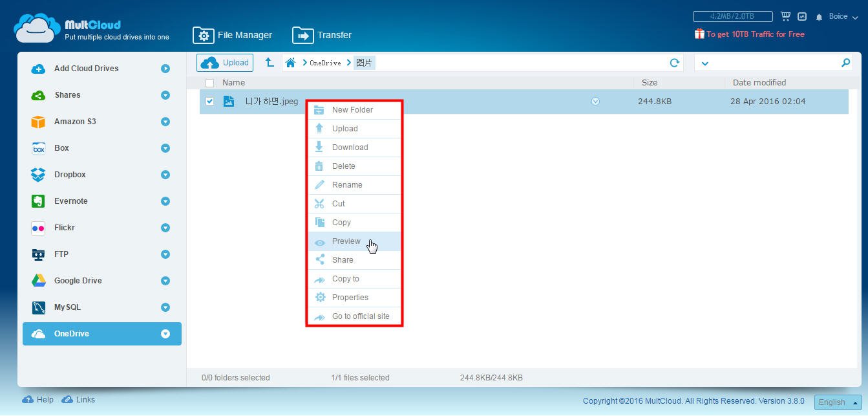Screen dimensions: 868x416
Task: Open the traffic statistics chart icon
Action: point(802,16)
